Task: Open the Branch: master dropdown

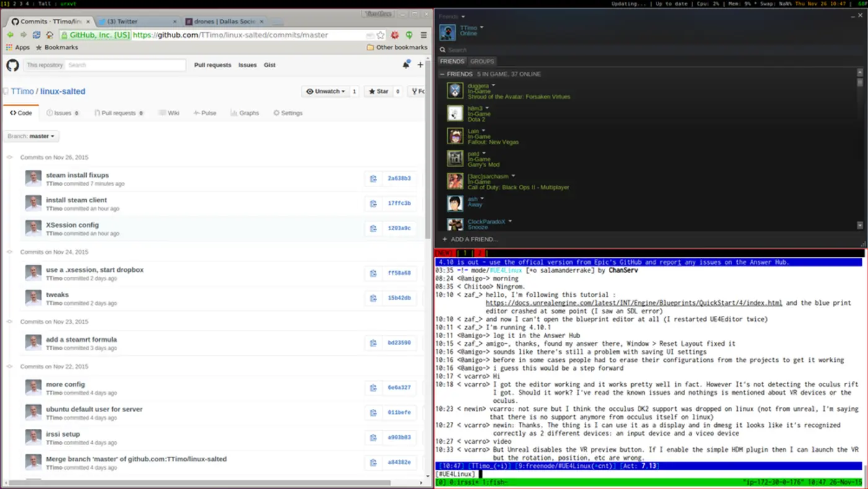Action: point(31,136)
